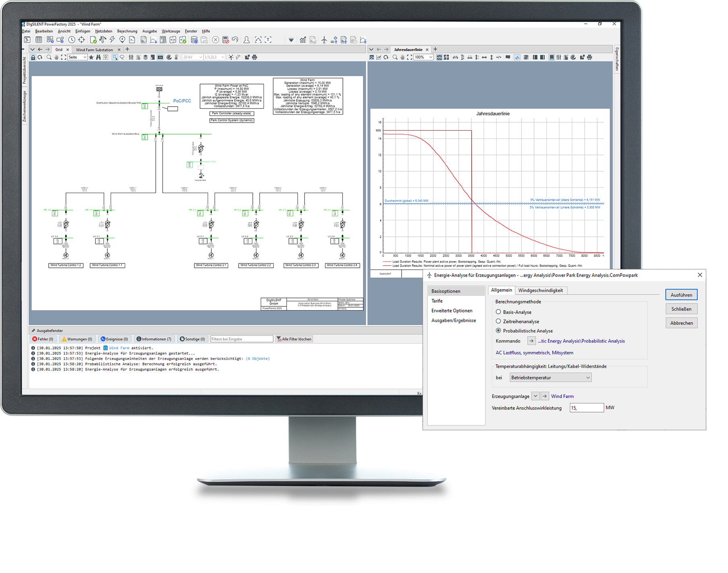This screenshot has width=728, height=573.
Task: Open the Seite zoom dropdown in Grid toolbar
Action: click(85, 58)
